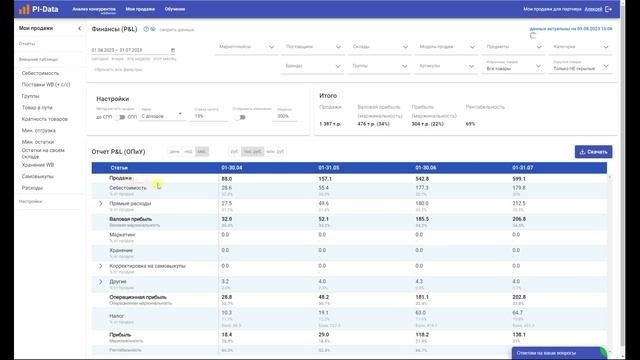Open the Внешние таблицы sidebar section

[x=38, y=59]
